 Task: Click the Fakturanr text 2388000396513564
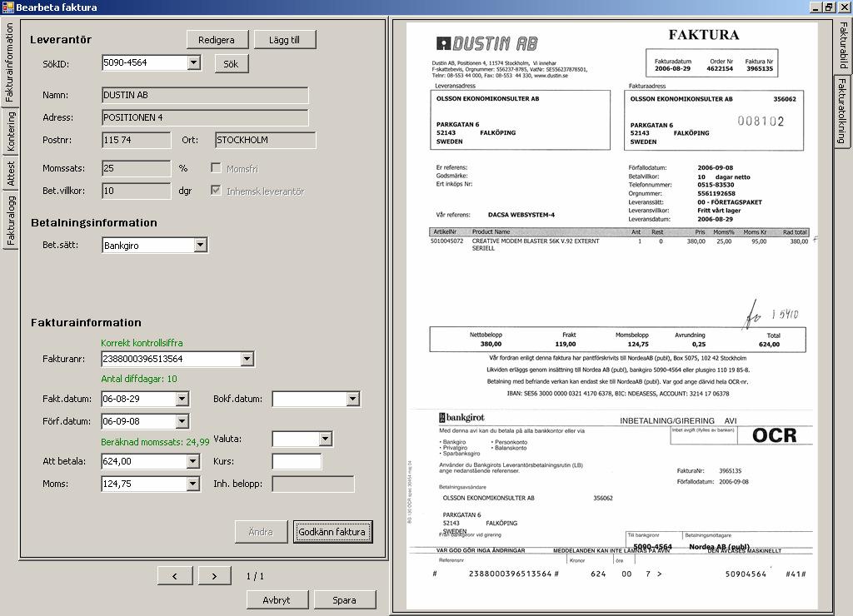click(x=172, y=359)
